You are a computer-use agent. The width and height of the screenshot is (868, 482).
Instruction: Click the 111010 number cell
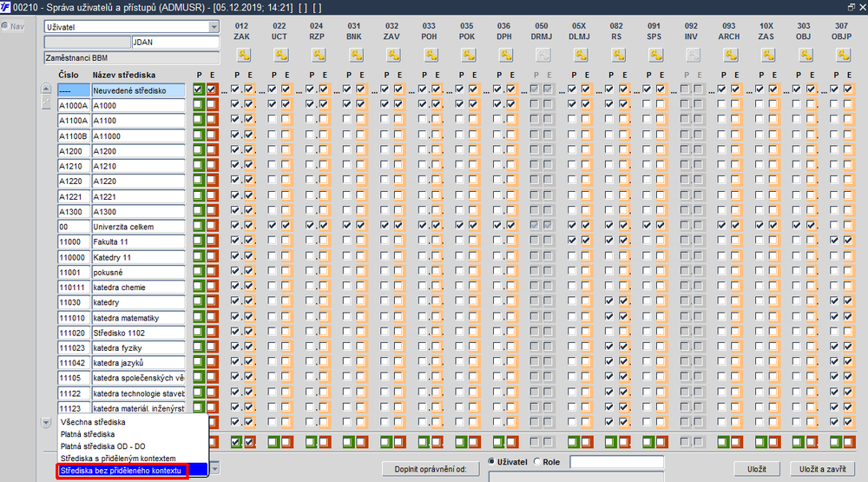(x=74, y=318)
